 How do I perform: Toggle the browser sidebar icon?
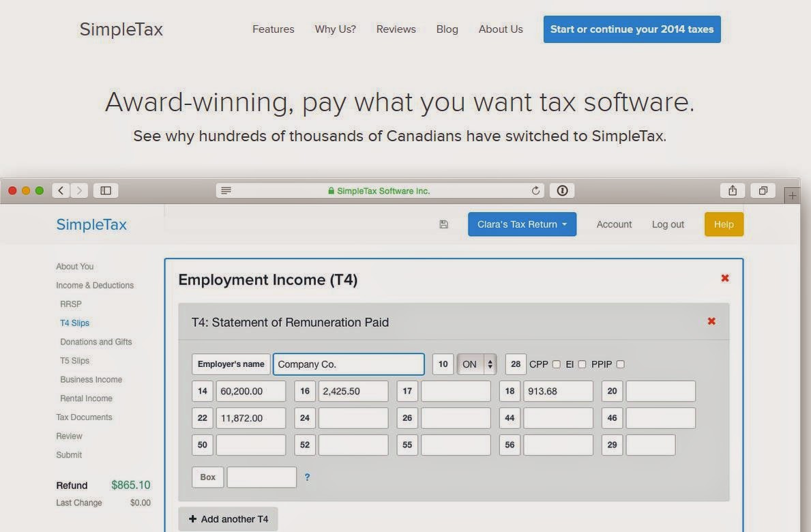[x=106, y=191]
